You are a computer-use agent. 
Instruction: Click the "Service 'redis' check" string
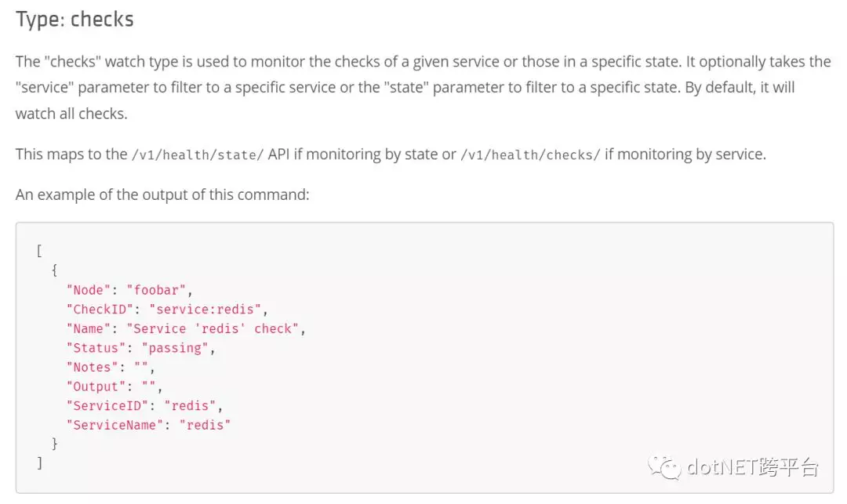click(x=213, y=329)
